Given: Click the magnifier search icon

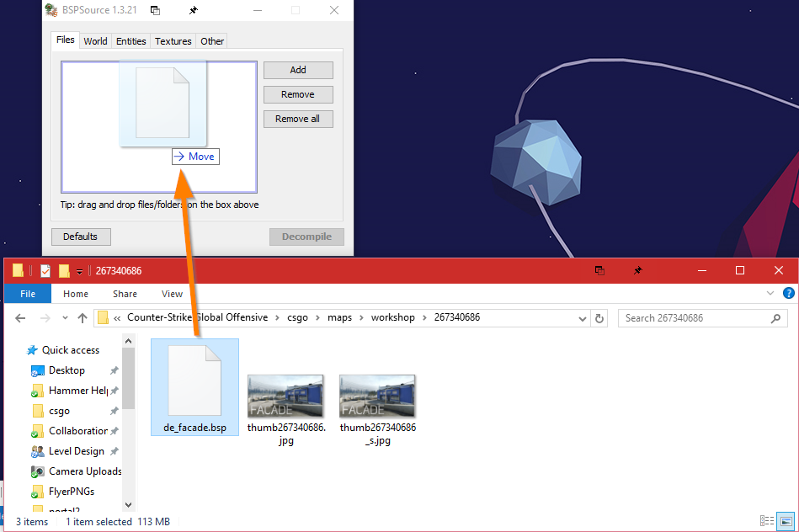Looking at the screenshot, I should [x=775, y=318].
